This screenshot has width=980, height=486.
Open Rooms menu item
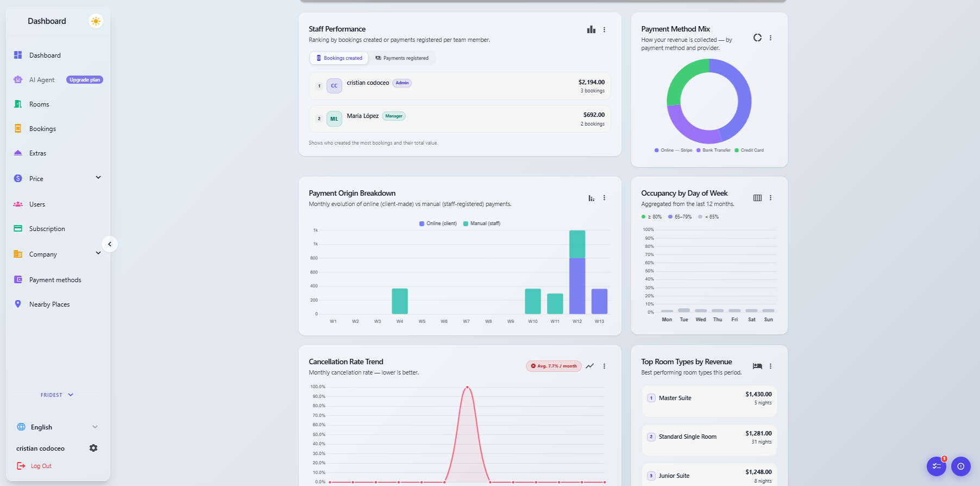pyautogui.click(x=58, y=104)
